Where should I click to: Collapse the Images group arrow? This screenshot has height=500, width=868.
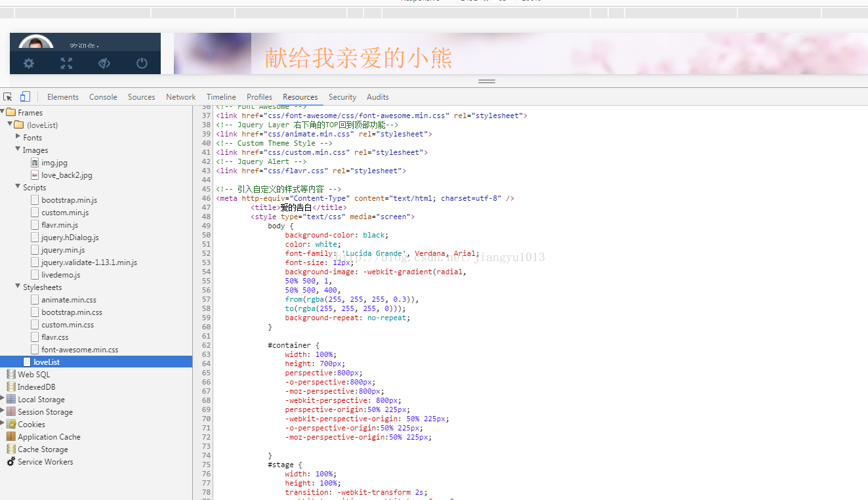pyautogui.click(x=18, y=149)
